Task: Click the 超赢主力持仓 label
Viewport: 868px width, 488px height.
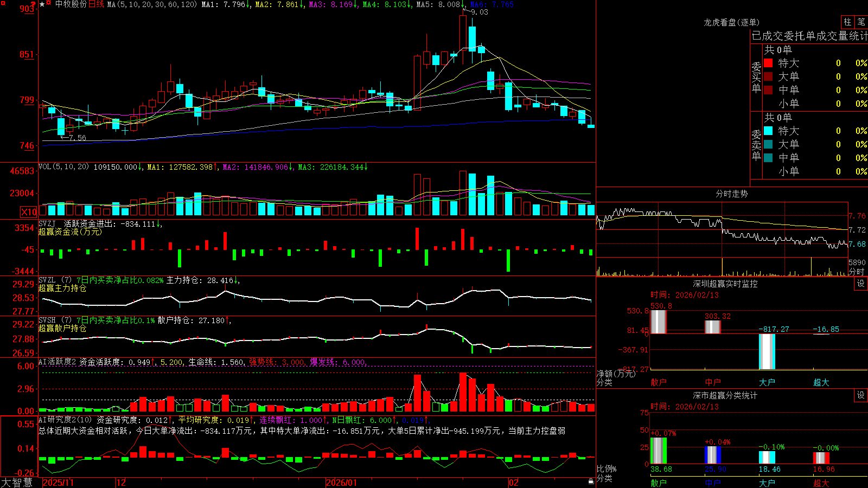Action: 62,288
